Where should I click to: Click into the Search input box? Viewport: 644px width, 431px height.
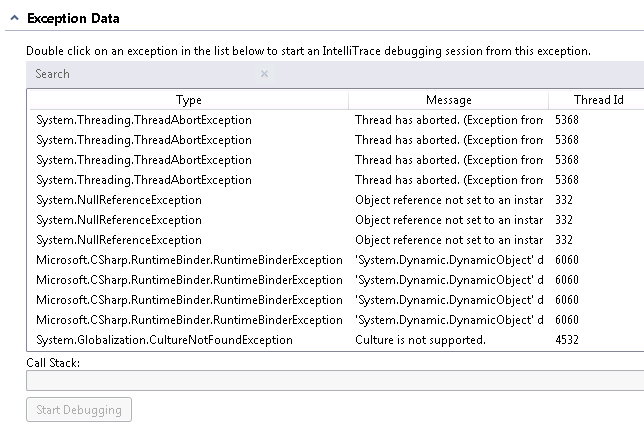140,74
